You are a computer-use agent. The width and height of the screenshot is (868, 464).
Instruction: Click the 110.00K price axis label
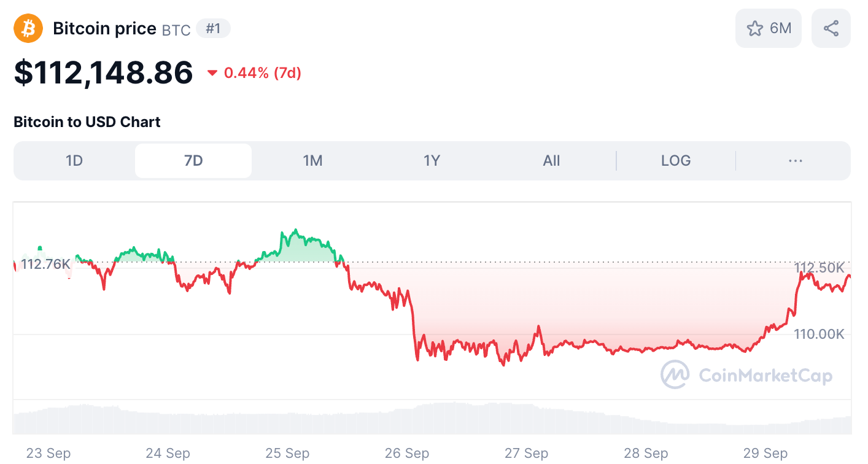coord(819,334)
